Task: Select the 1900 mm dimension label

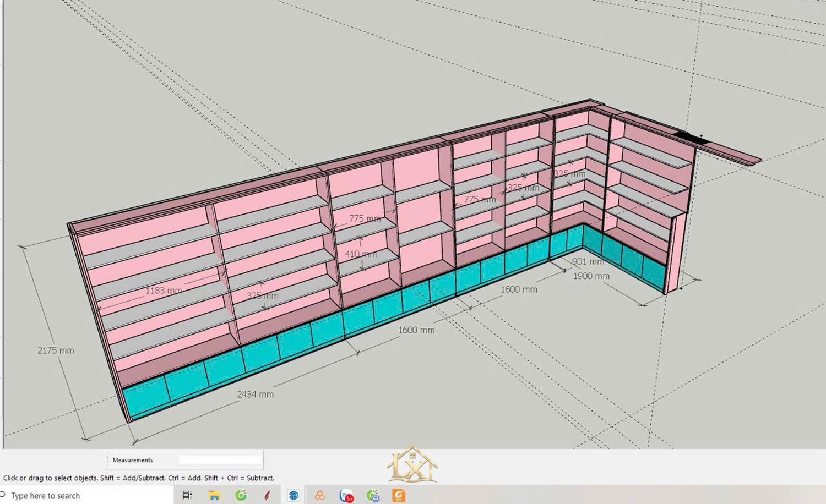Action: [x=591, y=276]
